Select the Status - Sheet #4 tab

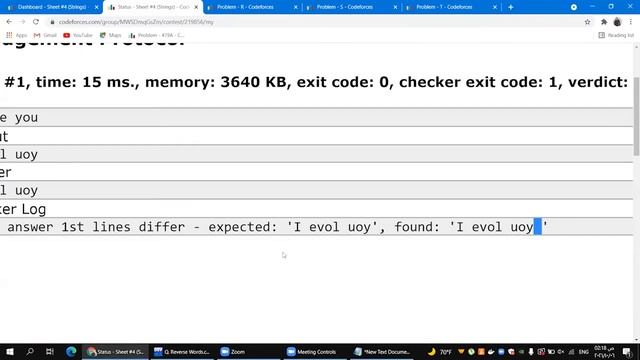tap(153, 7)
